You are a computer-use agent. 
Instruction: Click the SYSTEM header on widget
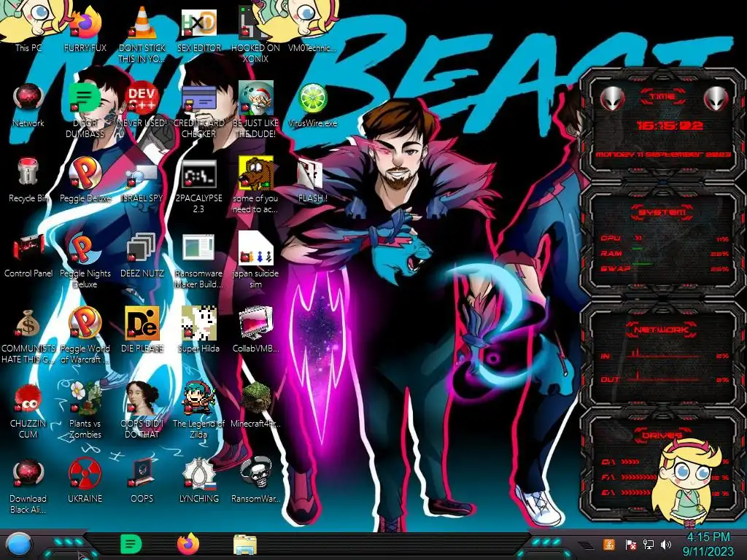[x=662, y=212]
